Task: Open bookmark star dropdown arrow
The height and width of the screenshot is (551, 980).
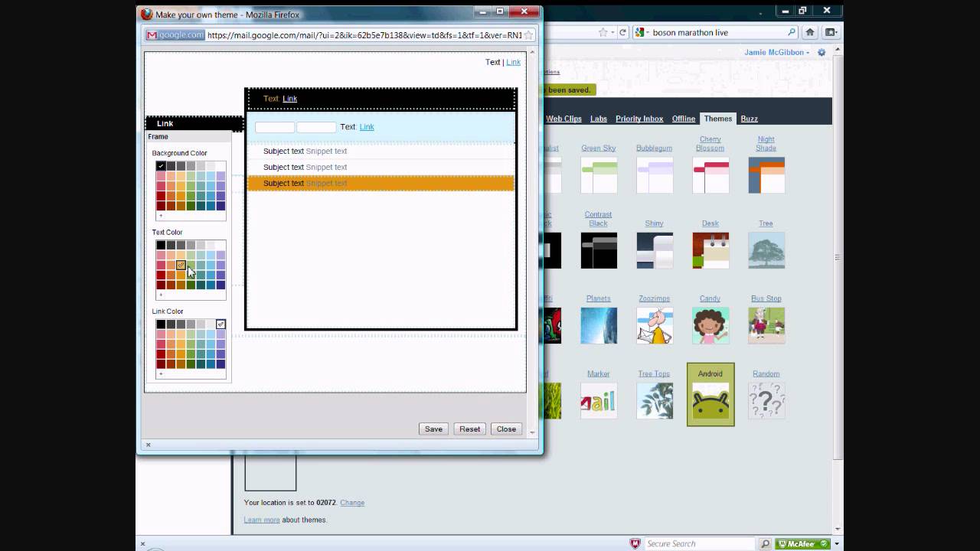Action: (x=612, y=32)
